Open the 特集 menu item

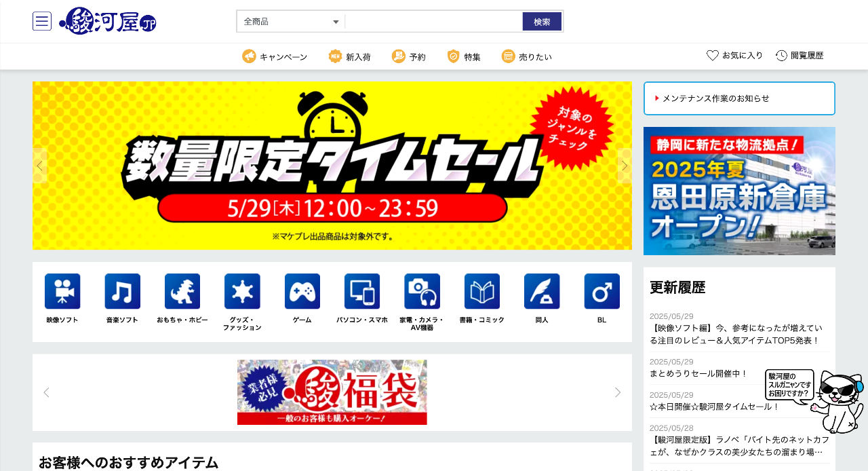[x=464, y=56]
